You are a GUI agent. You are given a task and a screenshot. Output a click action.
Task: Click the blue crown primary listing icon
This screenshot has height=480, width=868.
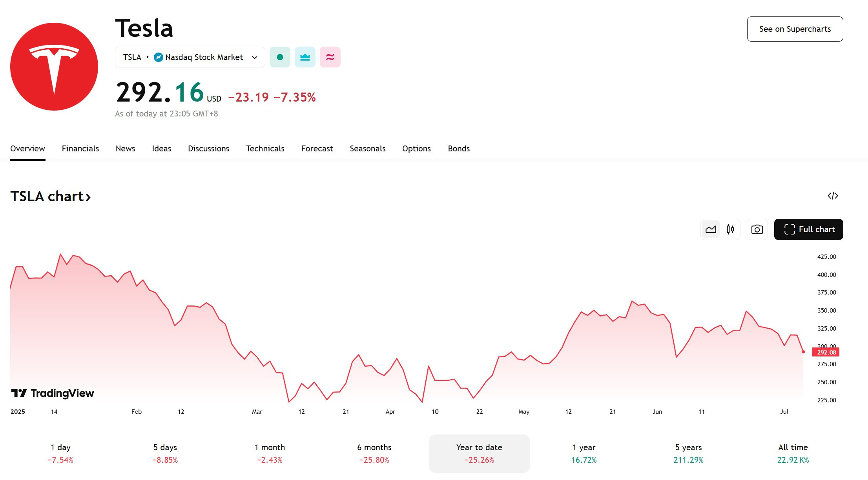(x=305, y=57)
